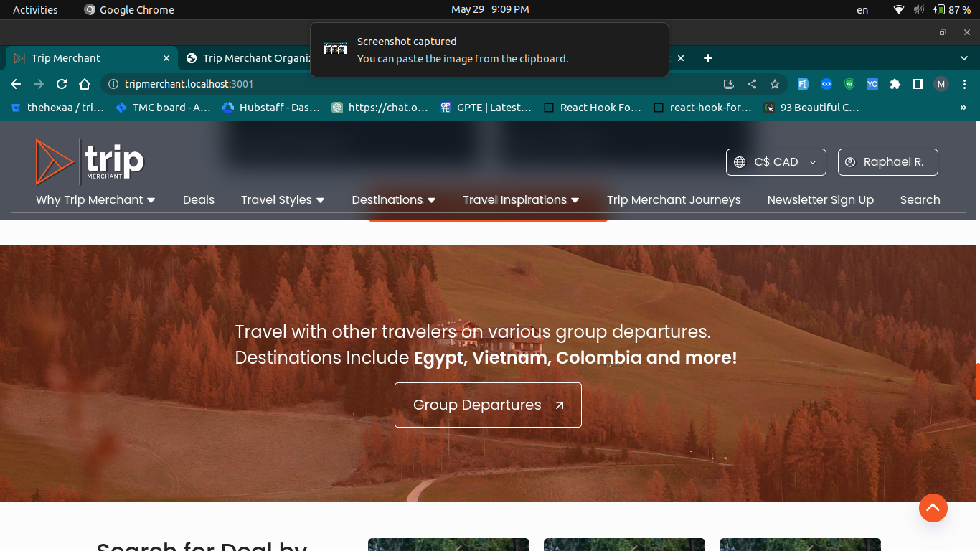This screenshot has height=551, width=980.
Task: Click the Trip Merchant logo
Action: coord(90,161)
